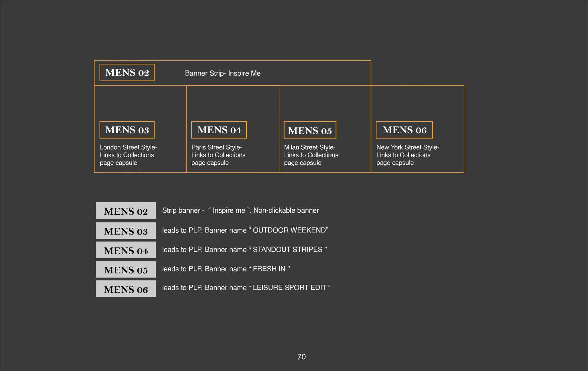
Task: Click the orange-outlined MENS 04 label
Action: (x=219, y=130)
